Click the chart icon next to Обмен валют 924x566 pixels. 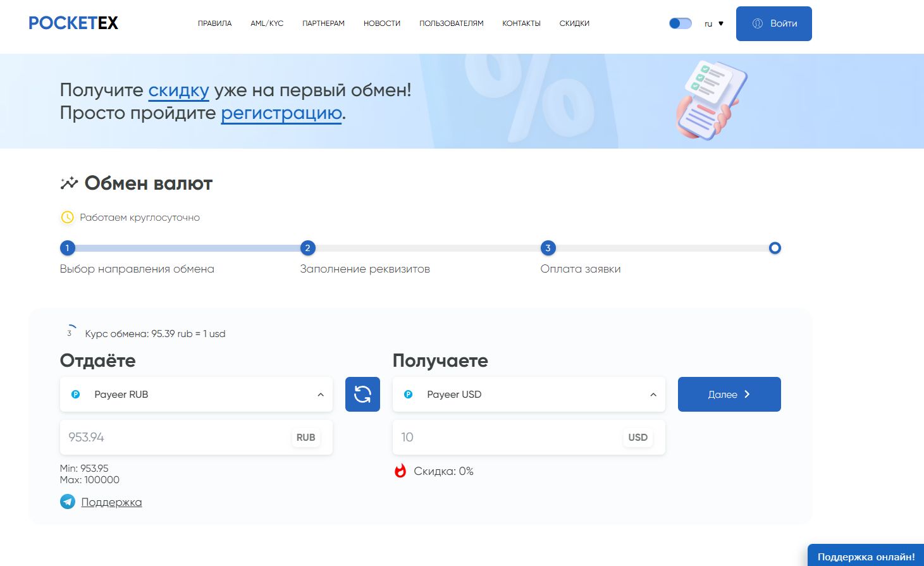(x=70, y=182)
